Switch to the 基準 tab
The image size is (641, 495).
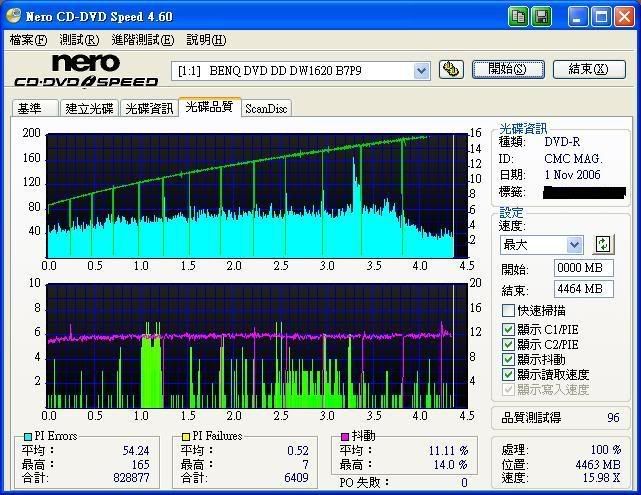pos(35,108)
